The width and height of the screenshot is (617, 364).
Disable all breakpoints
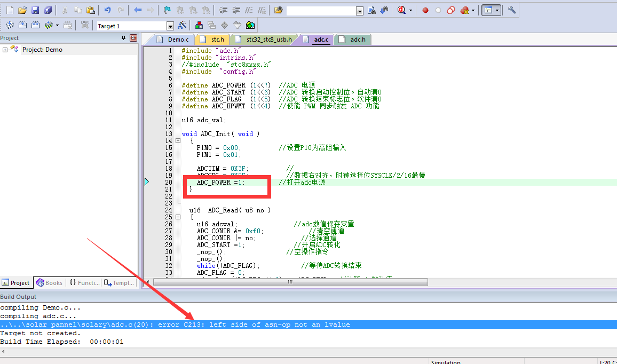click(451, 10)
